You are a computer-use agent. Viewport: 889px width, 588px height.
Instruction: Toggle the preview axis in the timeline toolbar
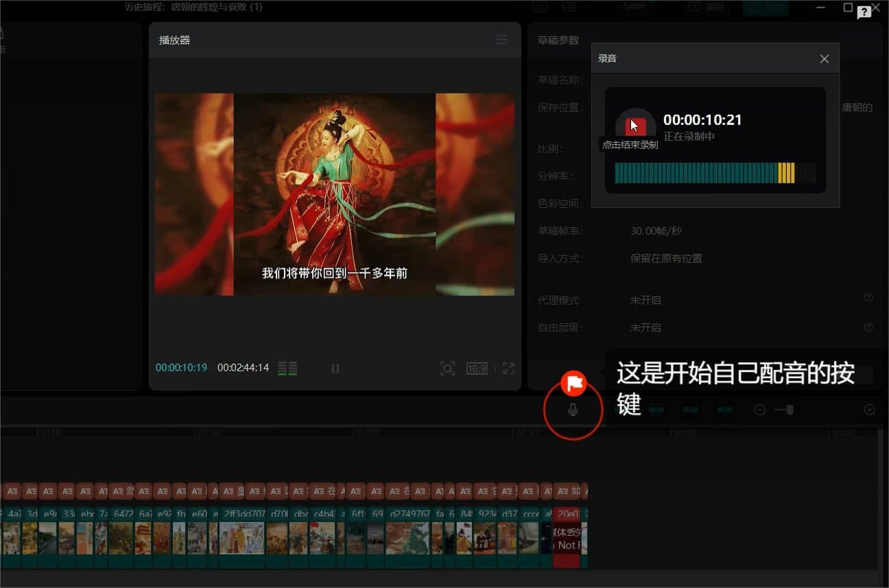pos(724,410)
